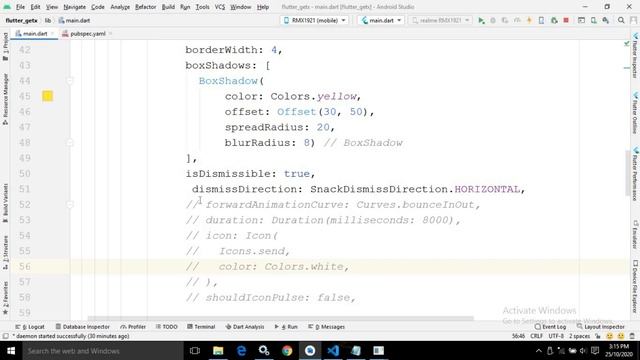640x360 pixels.
Task: Open the Event Log
Action: click(550, 327)
